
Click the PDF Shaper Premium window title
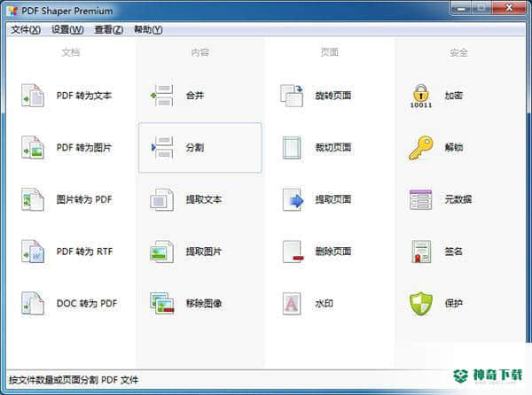67,11
